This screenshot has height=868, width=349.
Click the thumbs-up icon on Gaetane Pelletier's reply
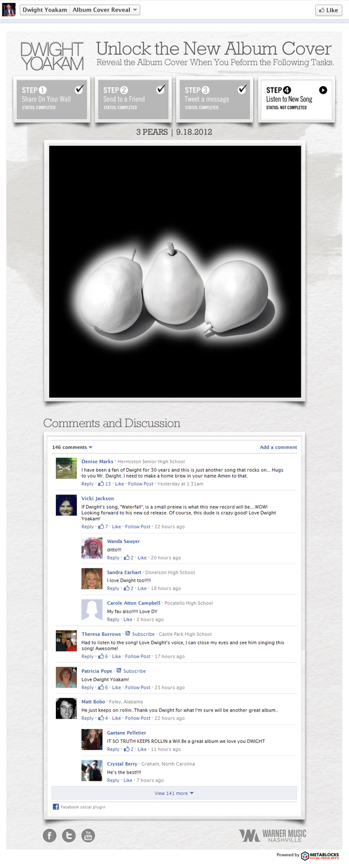point(127,749)
